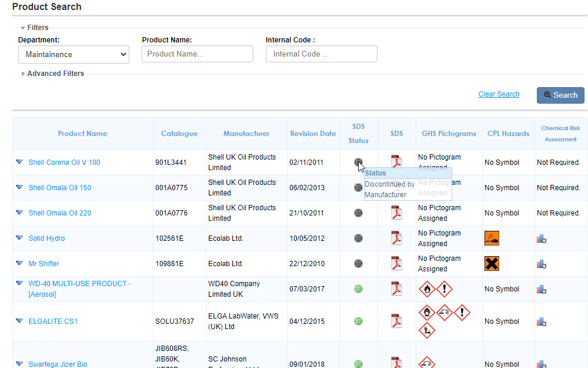Expand row arrow for Solid Hydro

click(19, 238)
